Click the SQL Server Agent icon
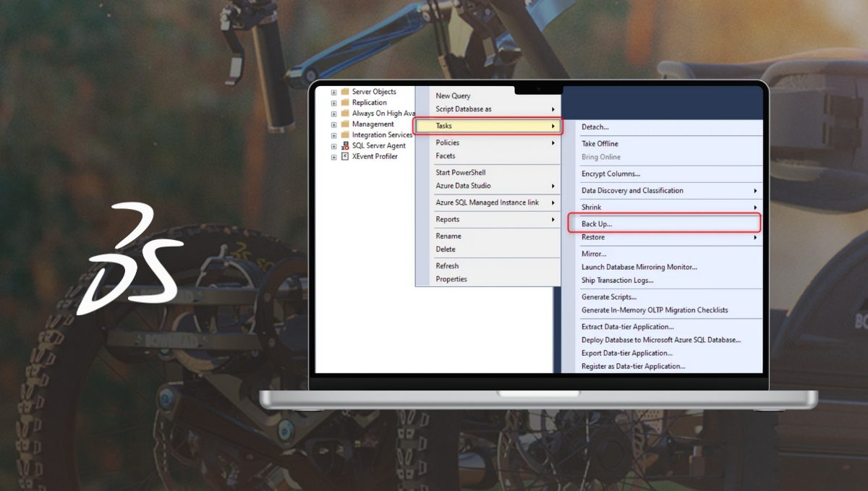 345,146
